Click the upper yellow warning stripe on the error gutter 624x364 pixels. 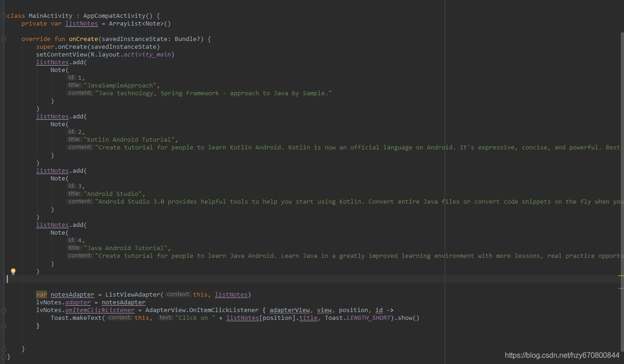coord(621,275)
